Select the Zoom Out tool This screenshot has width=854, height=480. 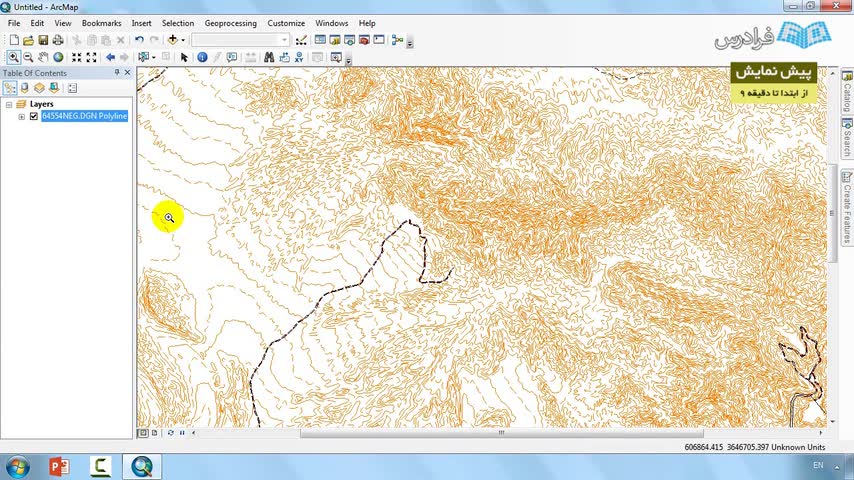[x=28, y=57]
